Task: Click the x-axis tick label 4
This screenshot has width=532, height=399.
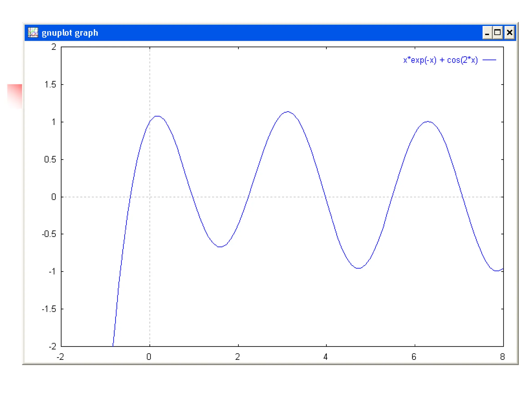Action: click(325, 357)
